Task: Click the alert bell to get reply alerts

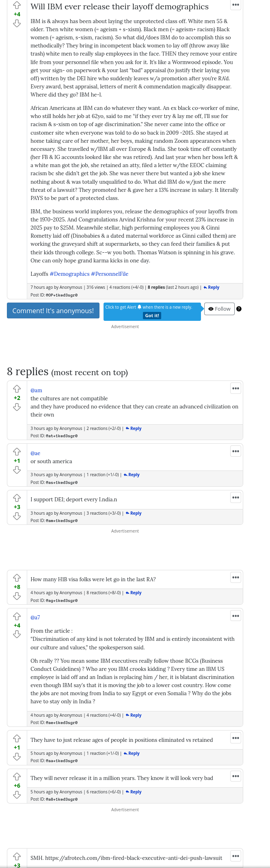Action: coord(140,307)
